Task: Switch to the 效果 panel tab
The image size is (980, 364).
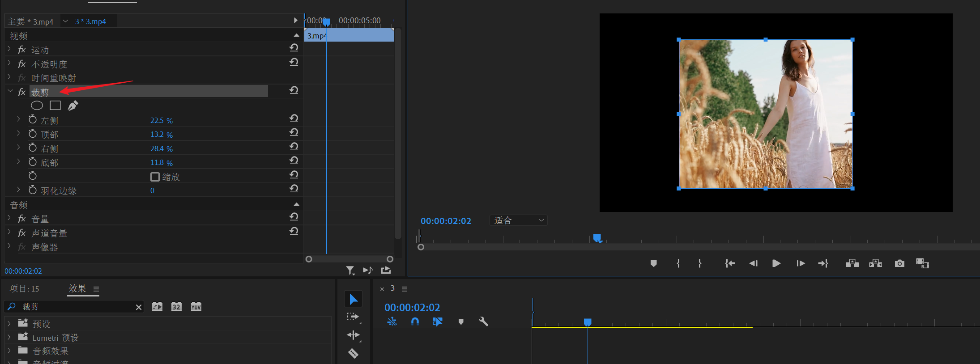Action: (x=77, y=288)
